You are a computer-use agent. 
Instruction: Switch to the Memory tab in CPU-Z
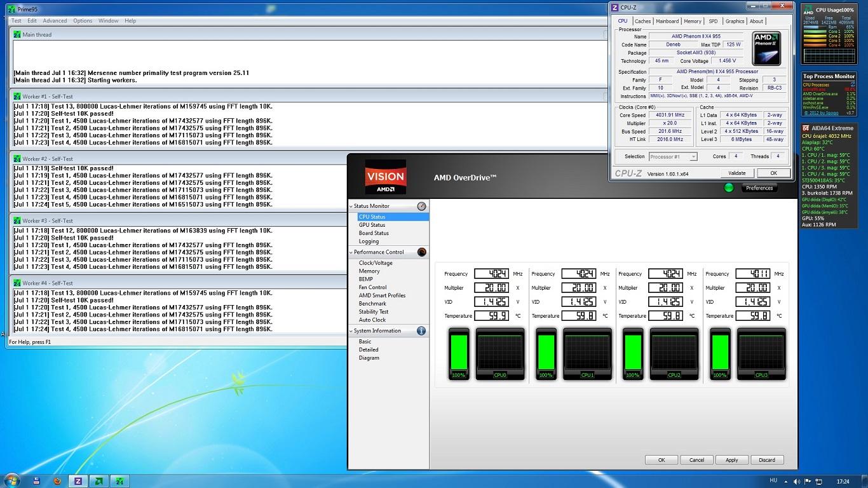point(693,21)
